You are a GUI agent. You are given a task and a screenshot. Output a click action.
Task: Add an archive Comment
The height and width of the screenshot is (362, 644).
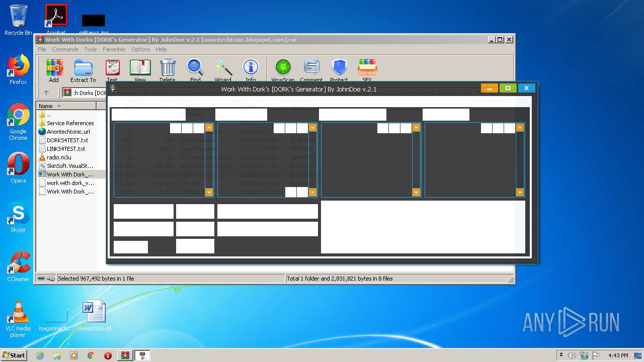click(311, 70)
